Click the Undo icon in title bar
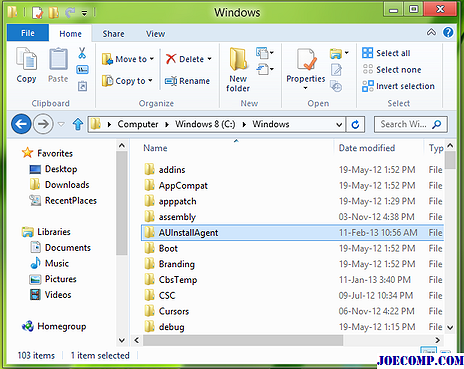 point(70,13)
